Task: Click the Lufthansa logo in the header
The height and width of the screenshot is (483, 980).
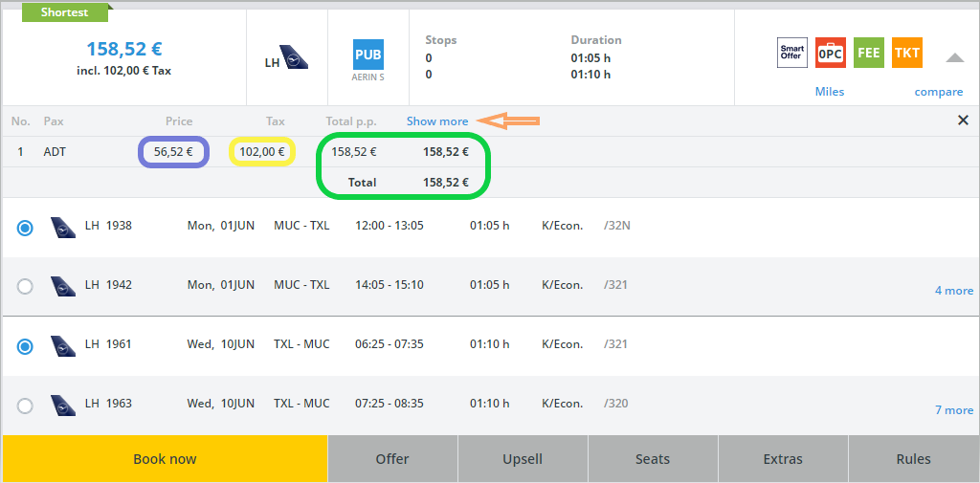Action: (286, 57)
